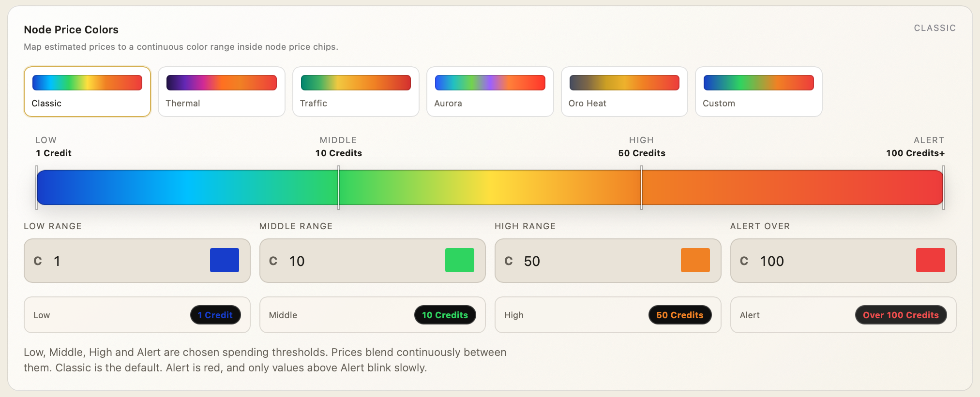Click the '50 Credits' orange preview chip
The image size is (980, 397).
(680, 315)
